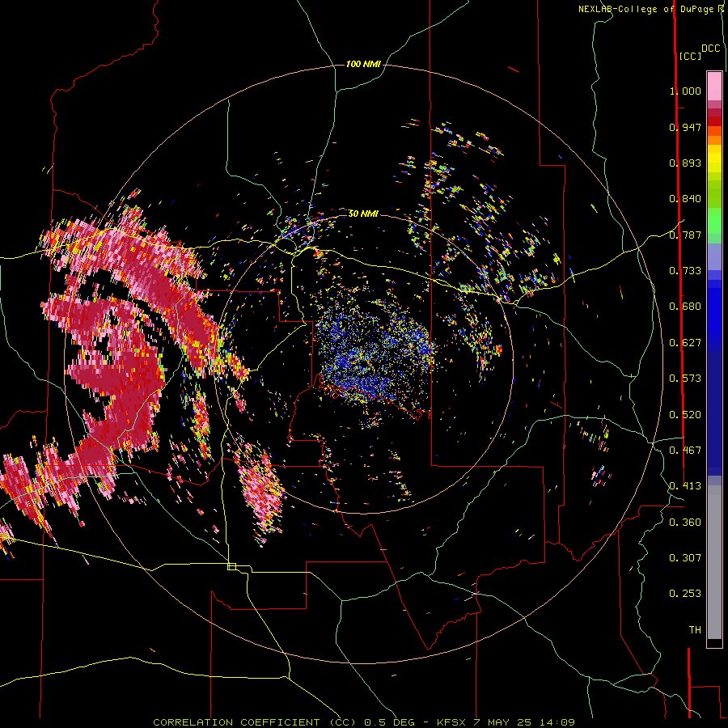Select the 0.520 scale value
Screen dimensions: 728x728
pyautogui.click(x=685, y=415)
